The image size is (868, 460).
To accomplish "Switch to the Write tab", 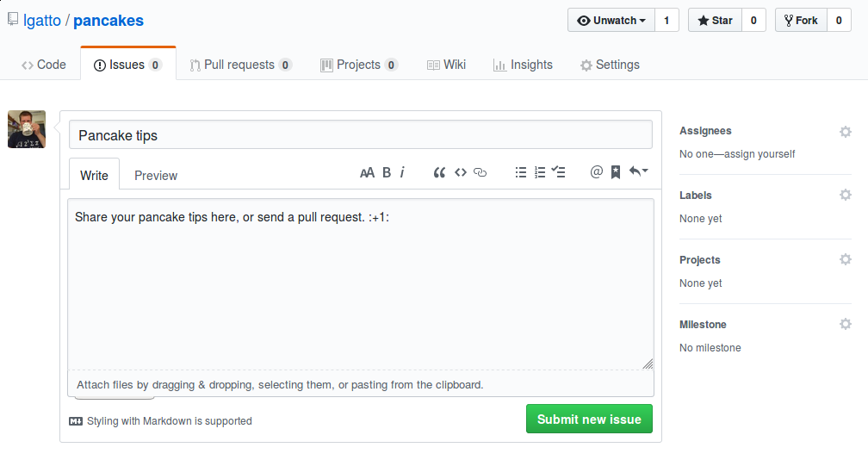I will (94, 176).
